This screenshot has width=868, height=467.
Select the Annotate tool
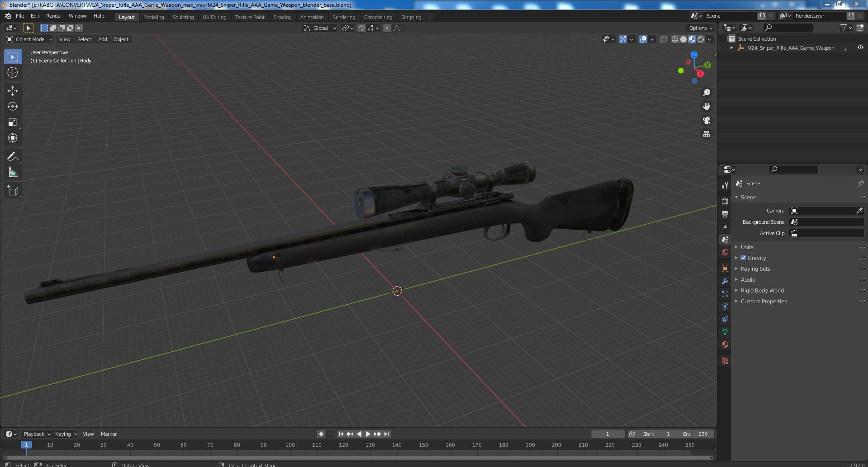click(x=13, y=157)
